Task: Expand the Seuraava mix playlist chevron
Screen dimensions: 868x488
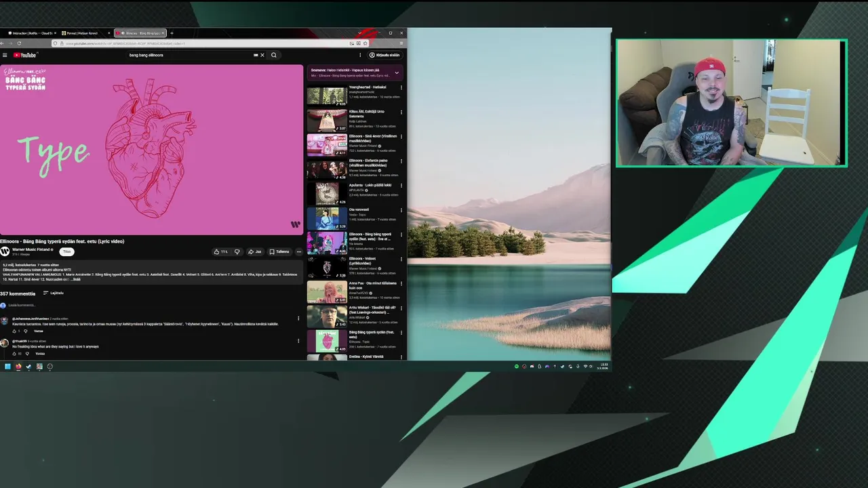Action: pos(397,73)
